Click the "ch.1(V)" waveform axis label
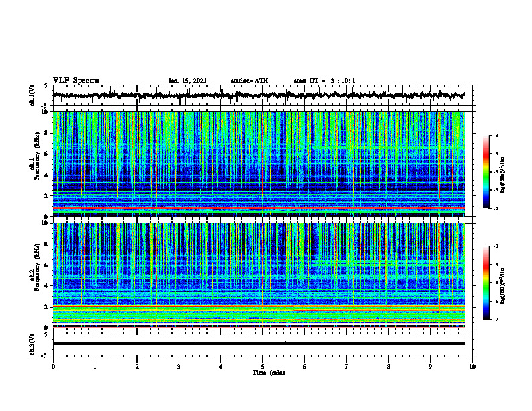This screenshot has width=532, height=411. [x=32, y=95]
